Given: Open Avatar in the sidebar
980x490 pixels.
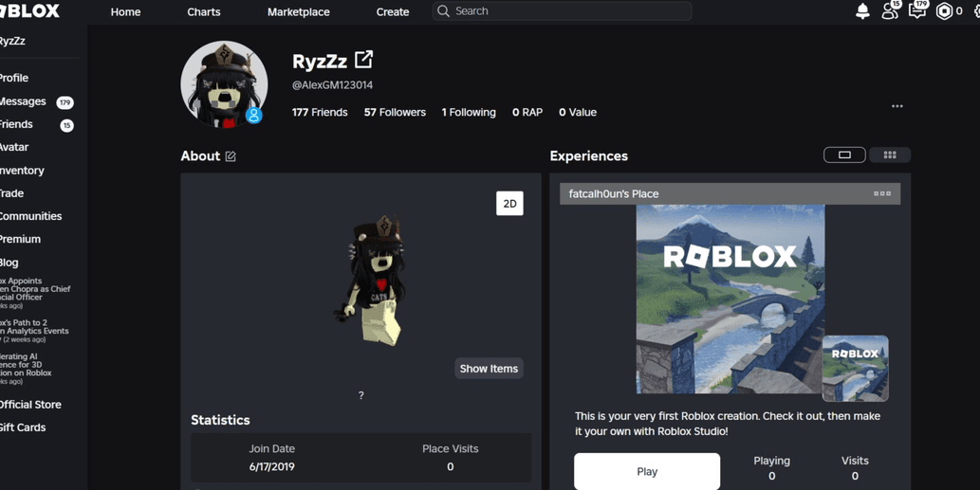Looking at the screenshot, I should [13, 147].
